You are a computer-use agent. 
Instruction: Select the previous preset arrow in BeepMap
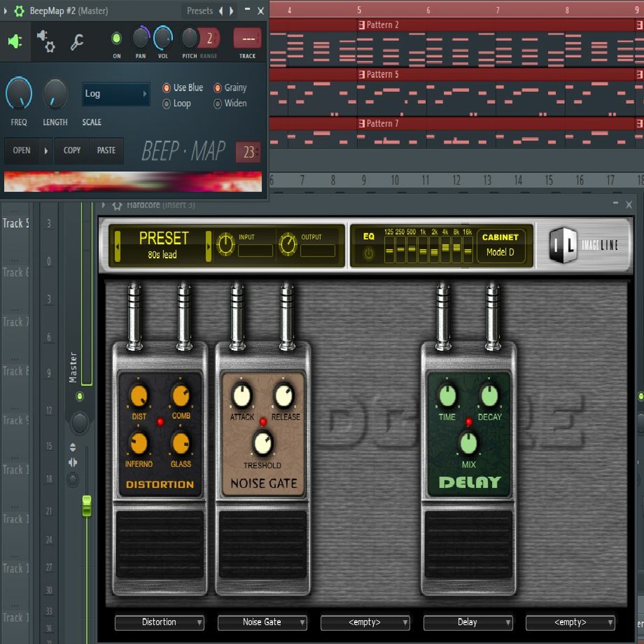point(221,11)
